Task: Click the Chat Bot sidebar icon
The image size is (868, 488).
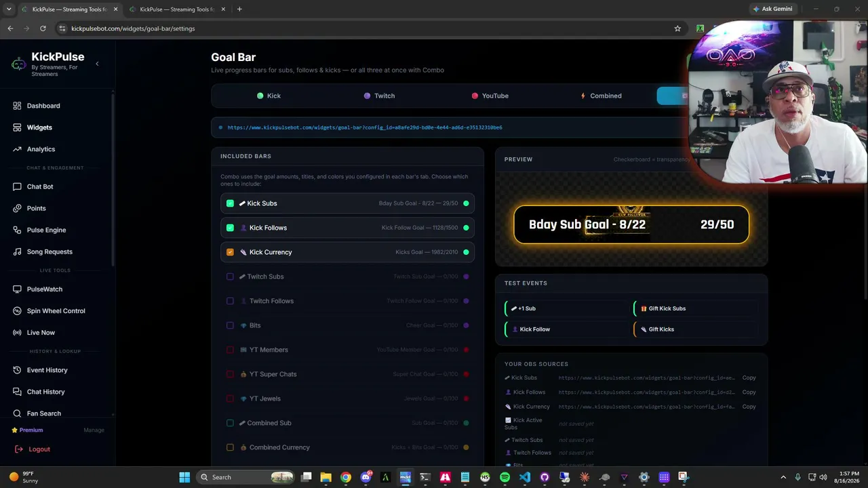Action: pyautogui.click(x=17, y=186)
